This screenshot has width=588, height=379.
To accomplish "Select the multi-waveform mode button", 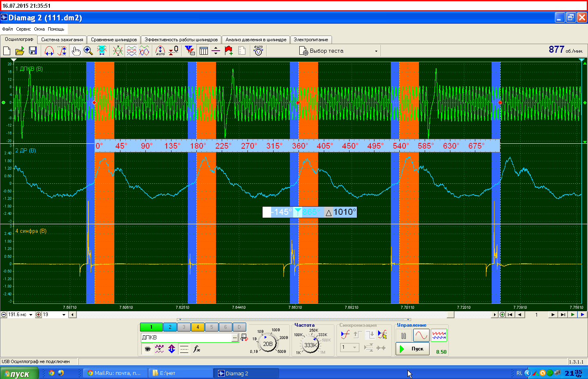I will [439, 336].
